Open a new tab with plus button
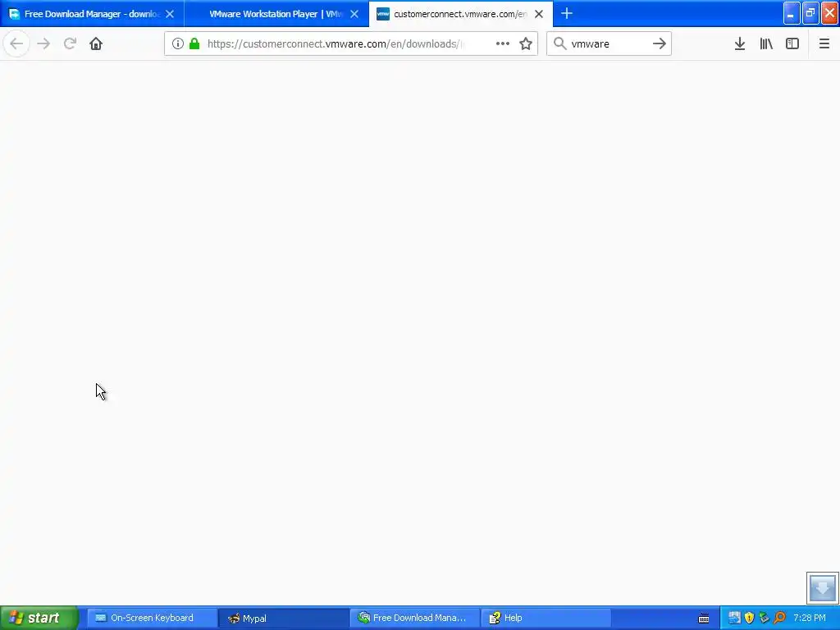This screenshot has width=840, height=630. 567,13
